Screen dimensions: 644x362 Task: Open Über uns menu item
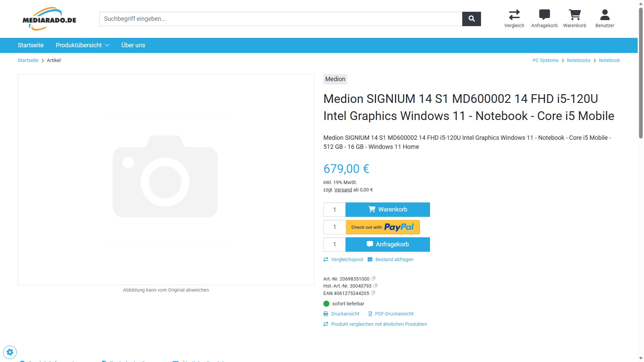pos(133,45)
